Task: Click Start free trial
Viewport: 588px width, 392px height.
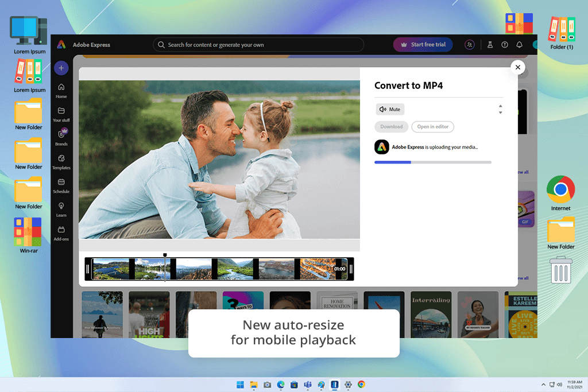Action: tap(423, 45)
